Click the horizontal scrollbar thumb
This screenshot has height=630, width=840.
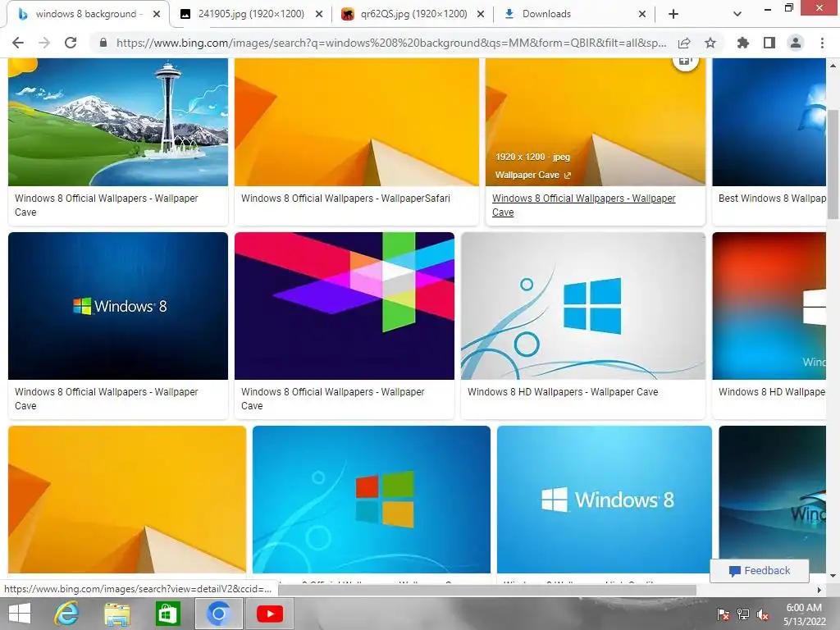pyautogui.click(x=487, y=590)
